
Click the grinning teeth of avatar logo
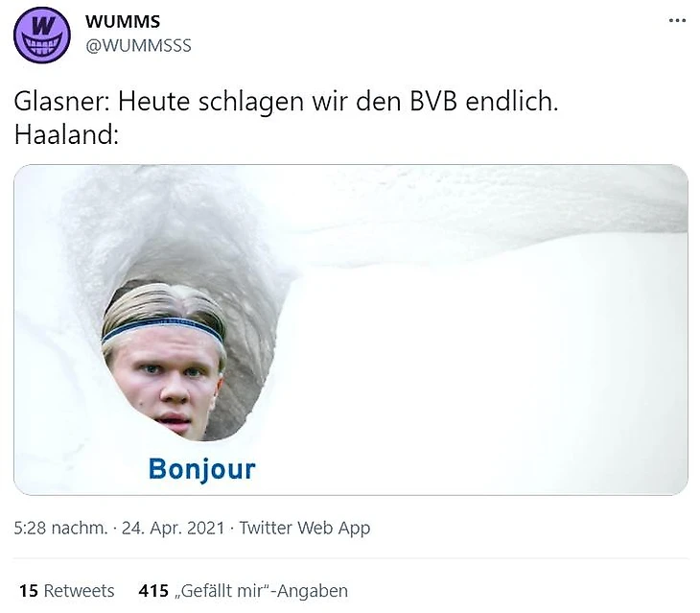coord(42,46)
